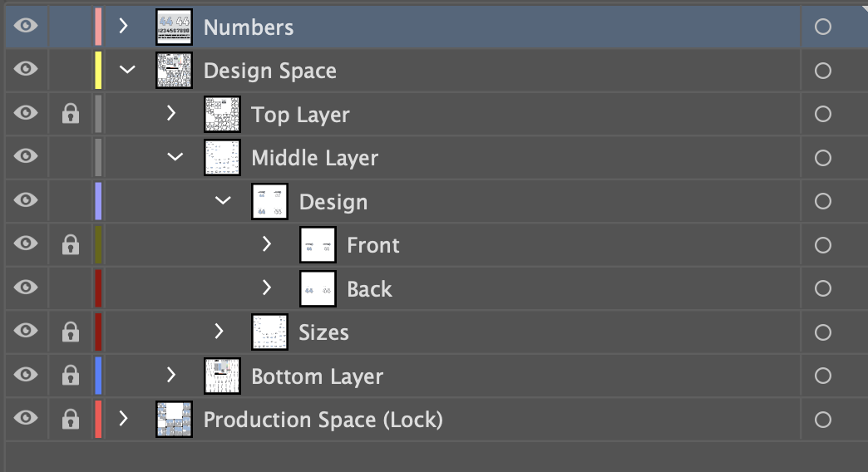Click the target circle for Back layer

click(822, 289)
